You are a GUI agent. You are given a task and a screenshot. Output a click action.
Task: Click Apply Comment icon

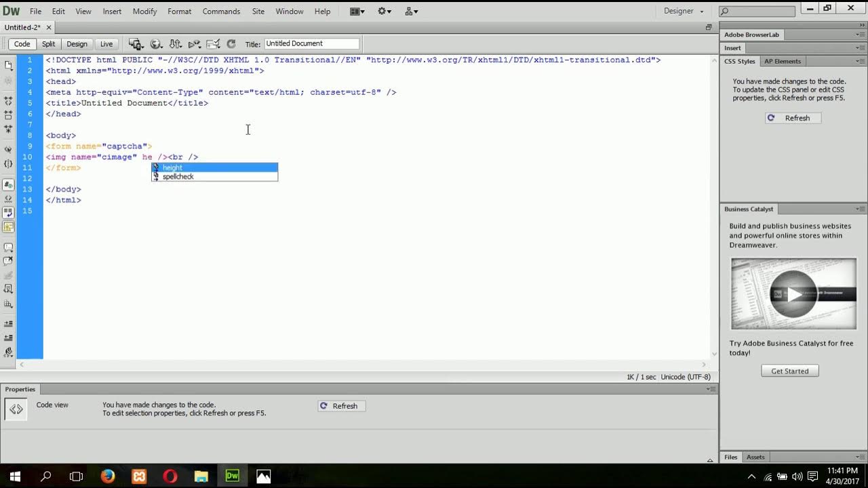pos(9,248)
